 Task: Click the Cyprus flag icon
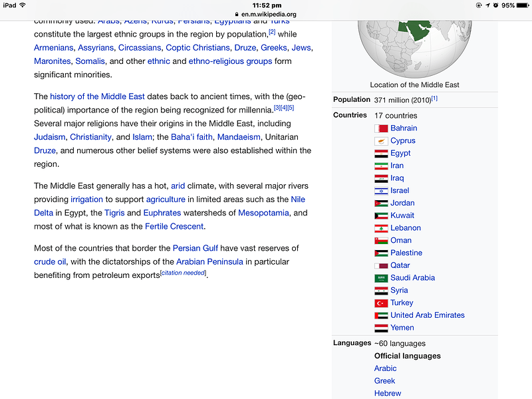click(381, 141)
